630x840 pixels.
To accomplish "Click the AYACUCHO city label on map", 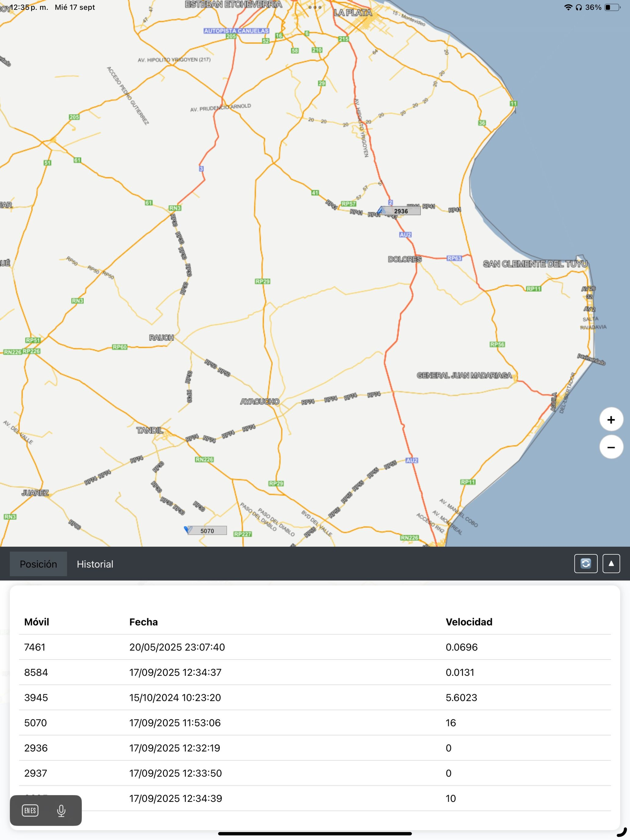I will [x=260, y=401].
